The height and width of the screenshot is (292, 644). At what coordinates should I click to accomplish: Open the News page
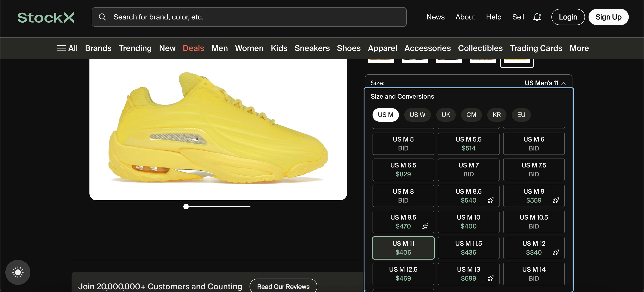tap(436, 17)
